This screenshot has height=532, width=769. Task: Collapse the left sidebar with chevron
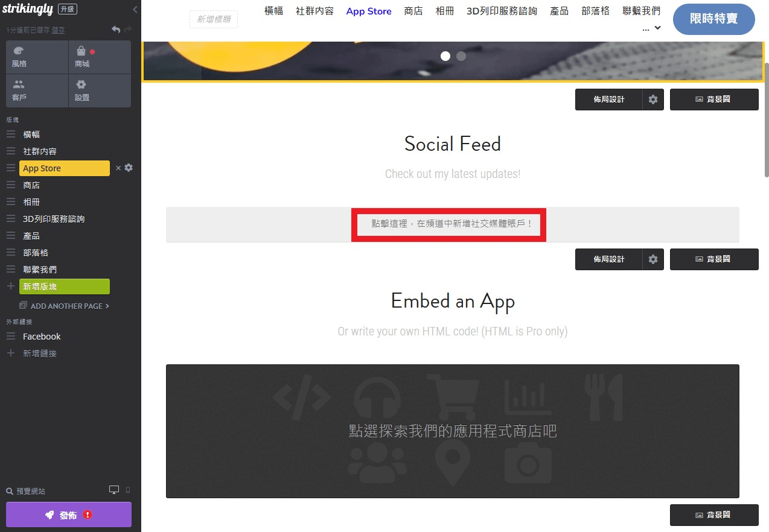(135, 10)
